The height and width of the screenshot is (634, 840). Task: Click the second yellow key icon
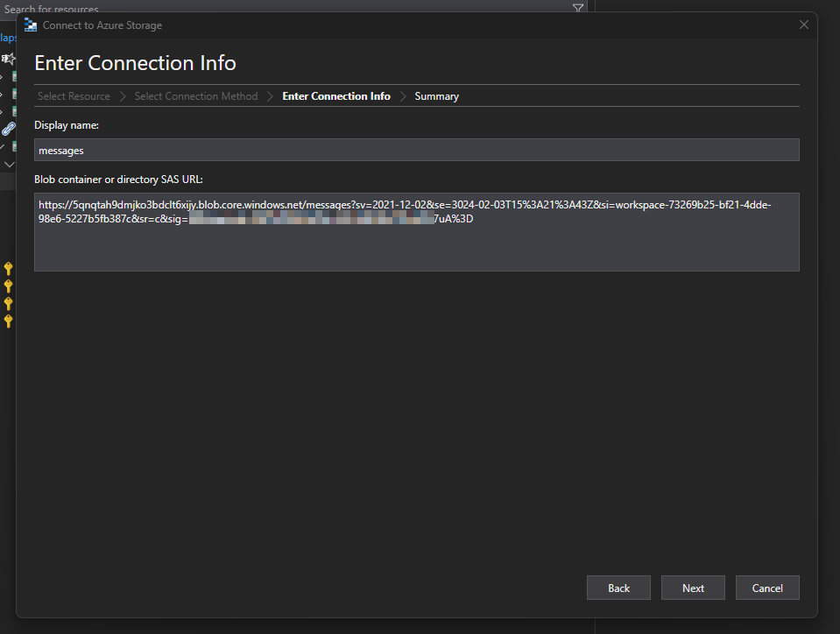[9, 286]
